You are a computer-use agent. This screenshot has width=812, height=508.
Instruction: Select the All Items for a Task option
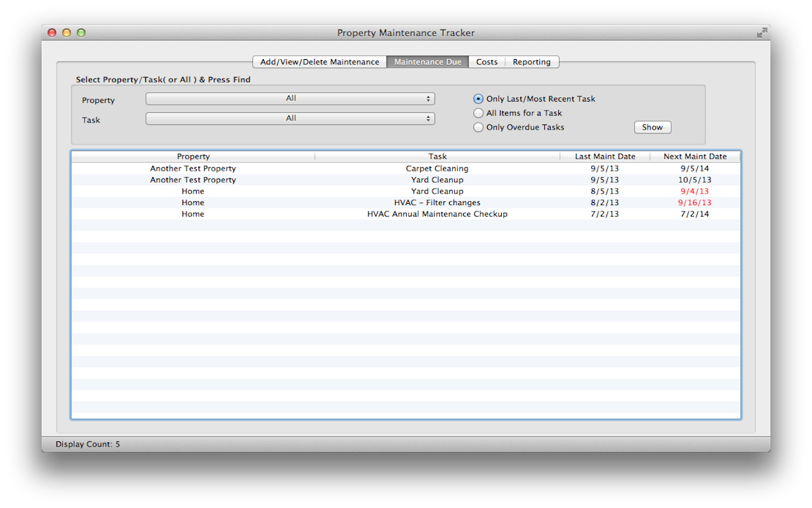tap(478, 112)
